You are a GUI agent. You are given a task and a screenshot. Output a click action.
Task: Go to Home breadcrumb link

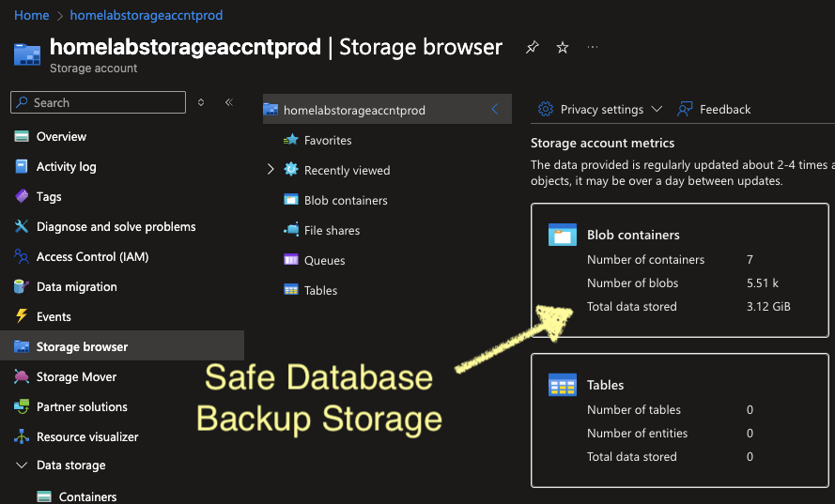coord(31,15)
